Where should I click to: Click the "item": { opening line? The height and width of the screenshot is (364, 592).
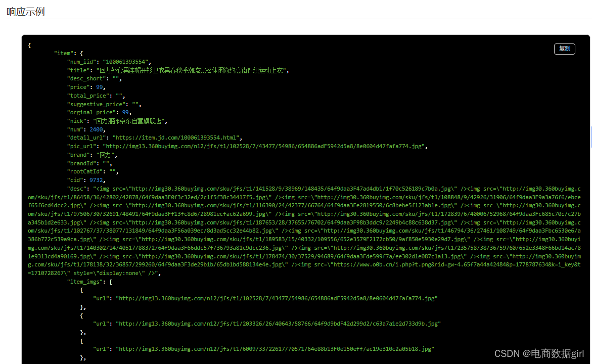coord(68,53)
